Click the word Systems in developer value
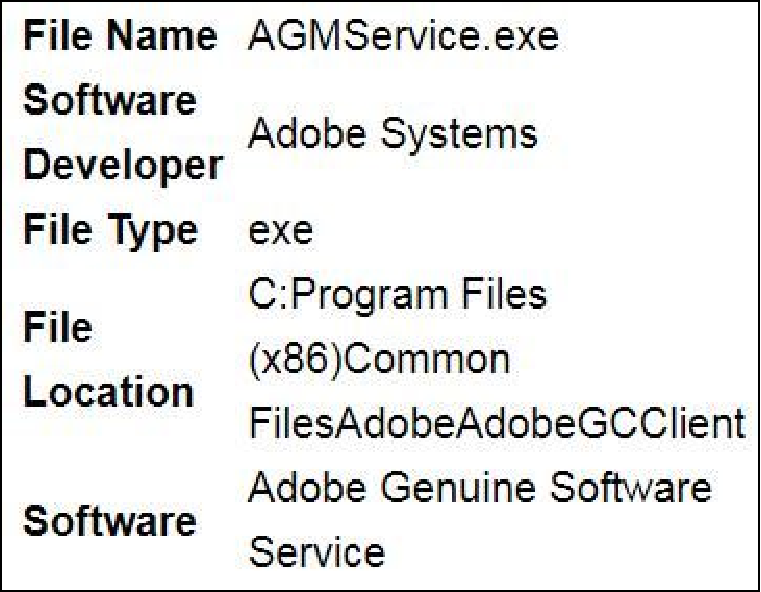 tap(459, 134)
